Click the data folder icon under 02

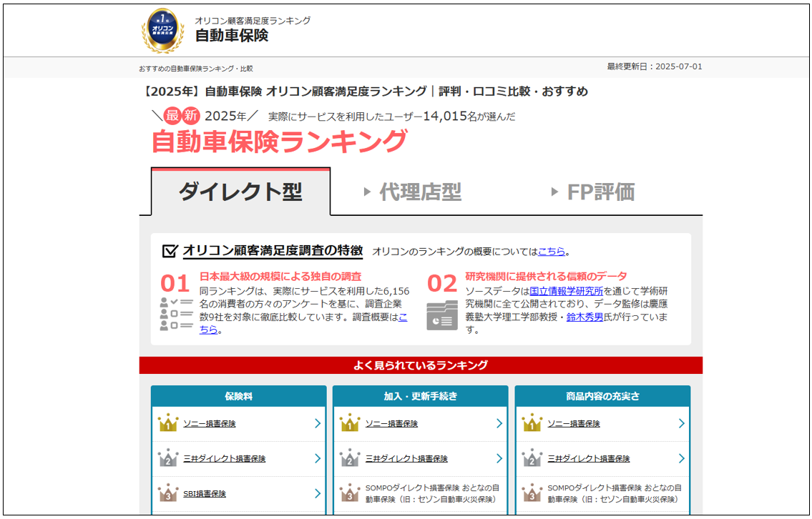click(x=441, y=315)
